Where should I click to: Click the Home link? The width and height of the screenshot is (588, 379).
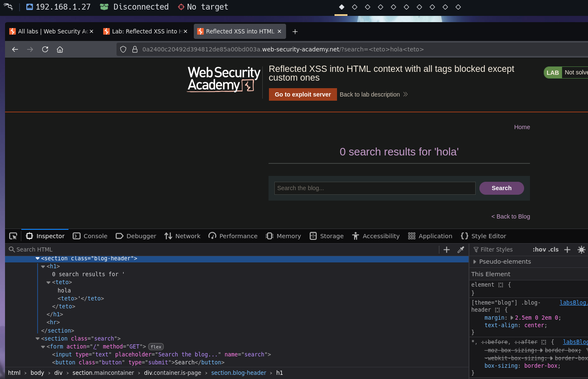(x=522, y=127)
